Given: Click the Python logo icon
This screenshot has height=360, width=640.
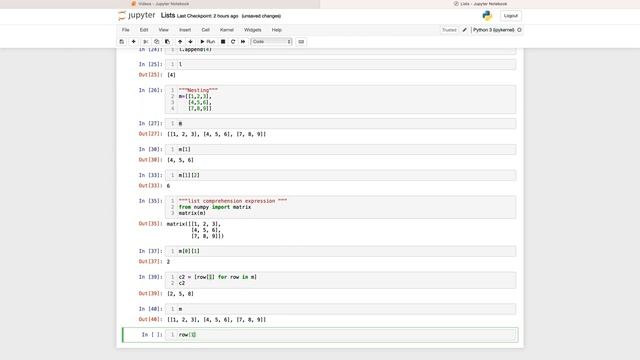Looking at the screenshot, I should 487,16.
